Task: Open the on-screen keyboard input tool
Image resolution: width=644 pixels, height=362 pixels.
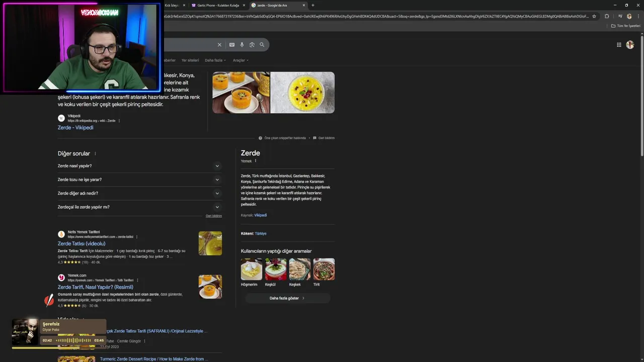Action: pyautogui.click(x=232, y=45)
